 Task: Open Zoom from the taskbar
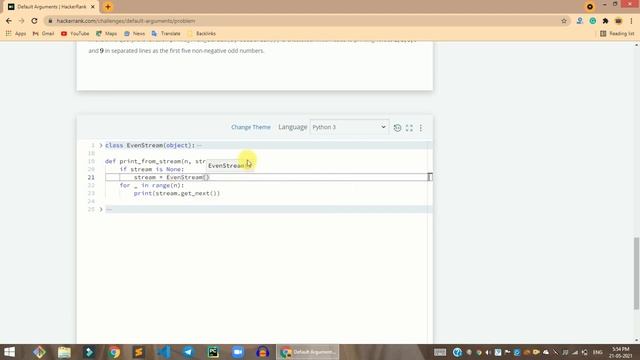238,352
